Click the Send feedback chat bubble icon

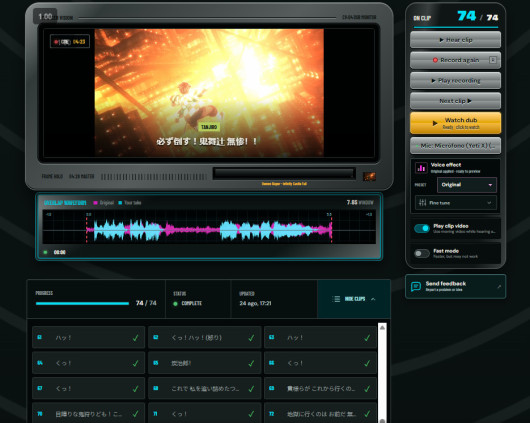(415, 287)
